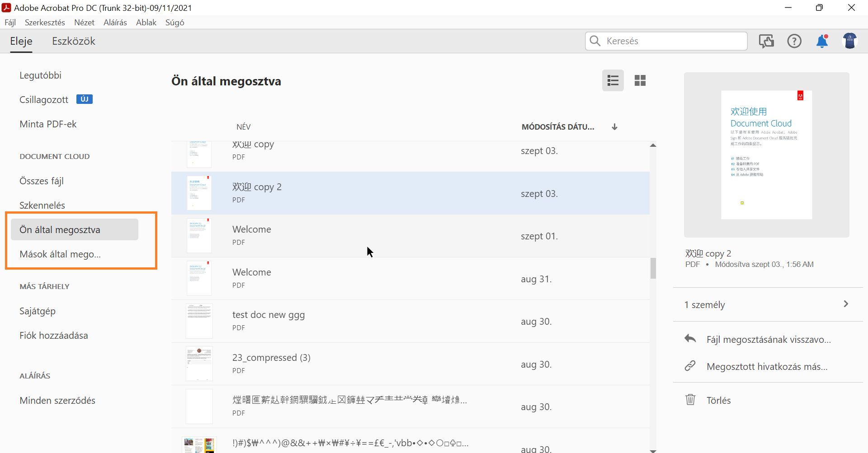Click the trash can delete icon
The height and width of the screenshot is (453, 868).
pyautogui.click(x=690, y=400)
